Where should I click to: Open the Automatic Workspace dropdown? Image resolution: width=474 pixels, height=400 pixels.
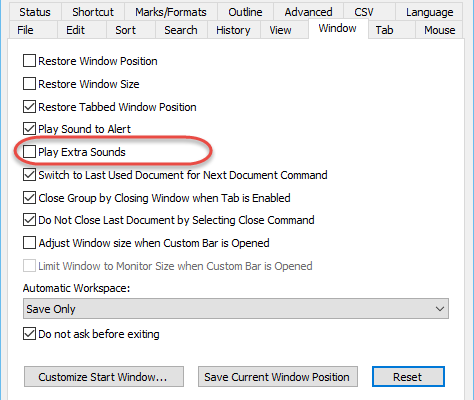pos(236,309)
